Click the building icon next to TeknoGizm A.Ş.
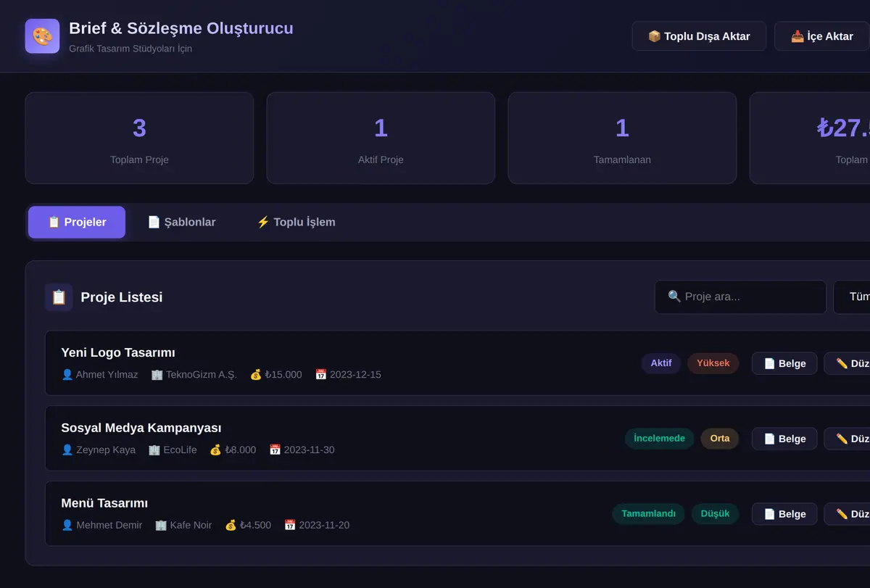 click(157, 375)
